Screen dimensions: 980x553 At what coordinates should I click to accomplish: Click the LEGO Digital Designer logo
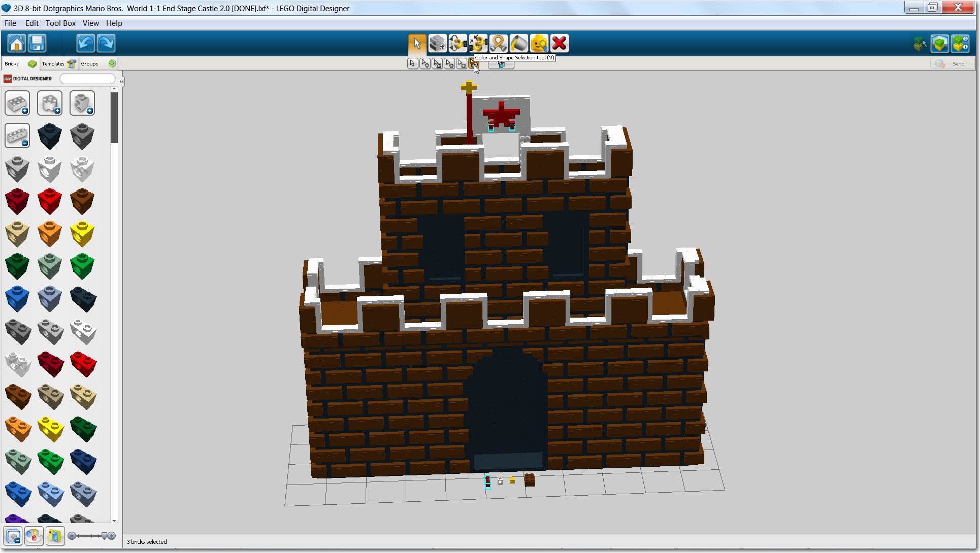(28, 79)
